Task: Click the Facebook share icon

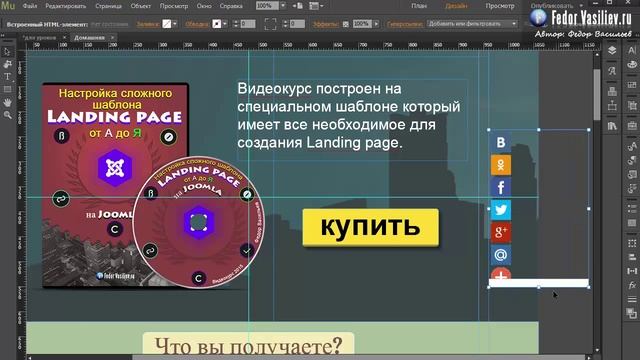Action: 501,187
